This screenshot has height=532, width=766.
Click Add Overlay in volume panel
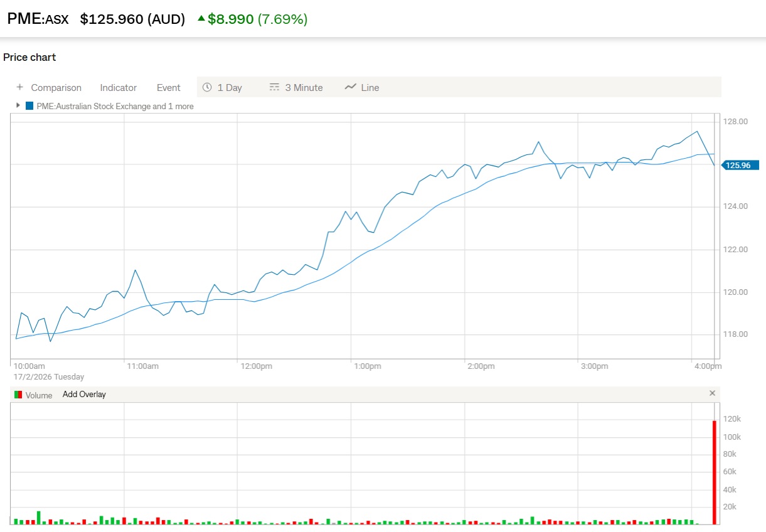[x=84, y=395]
